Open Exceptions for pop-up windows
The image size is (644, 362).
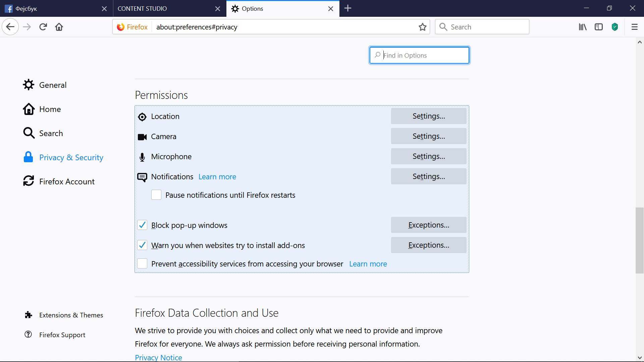click(x=428, y=225)
